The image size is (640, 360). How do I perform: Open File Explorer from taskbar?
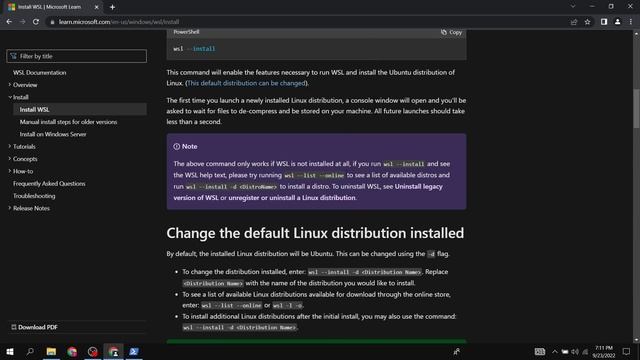tap(51, 351)
